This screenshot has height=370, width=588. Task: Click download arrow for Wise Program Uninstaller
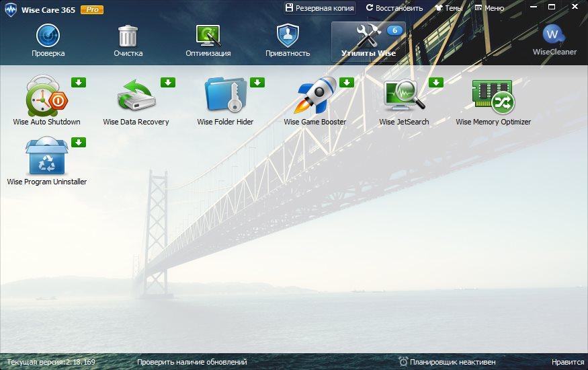pyautogui.click(x=79, y=142)
